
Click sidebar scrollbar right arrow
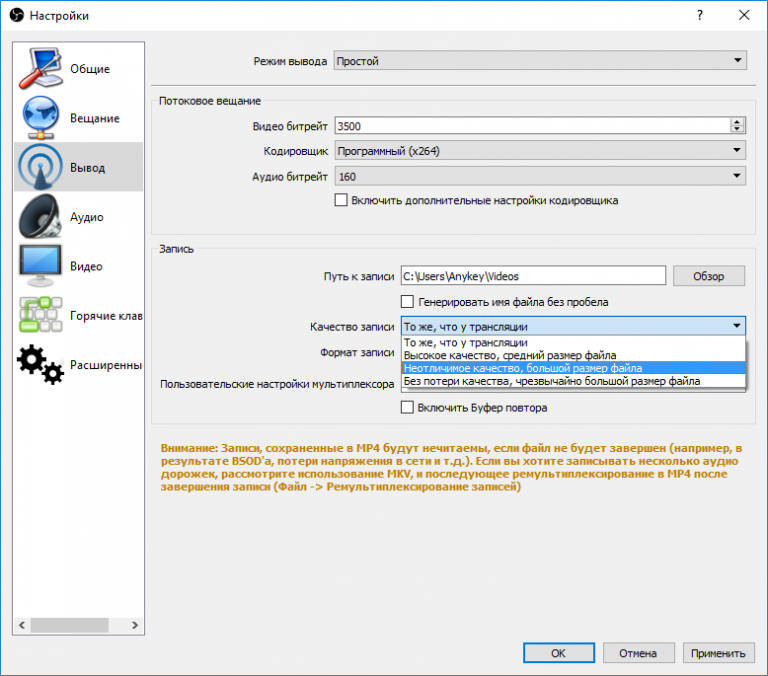(x=135, y=625)
